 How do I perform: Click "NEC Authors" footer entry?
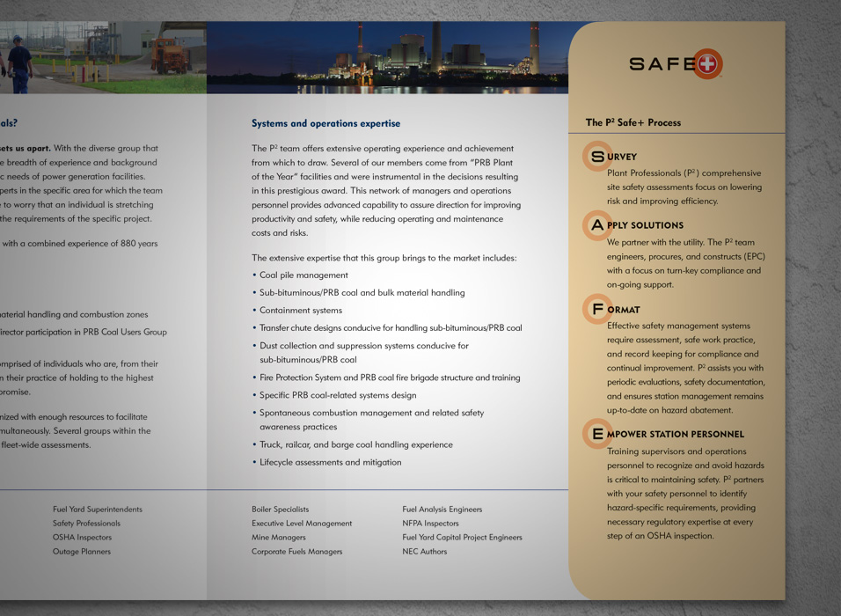click(425, 552)
